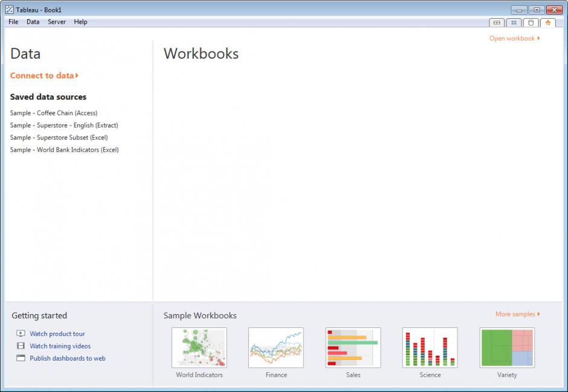
Task: Click the browser window icon beside Publish dashboards
Action: coord(21,358)
